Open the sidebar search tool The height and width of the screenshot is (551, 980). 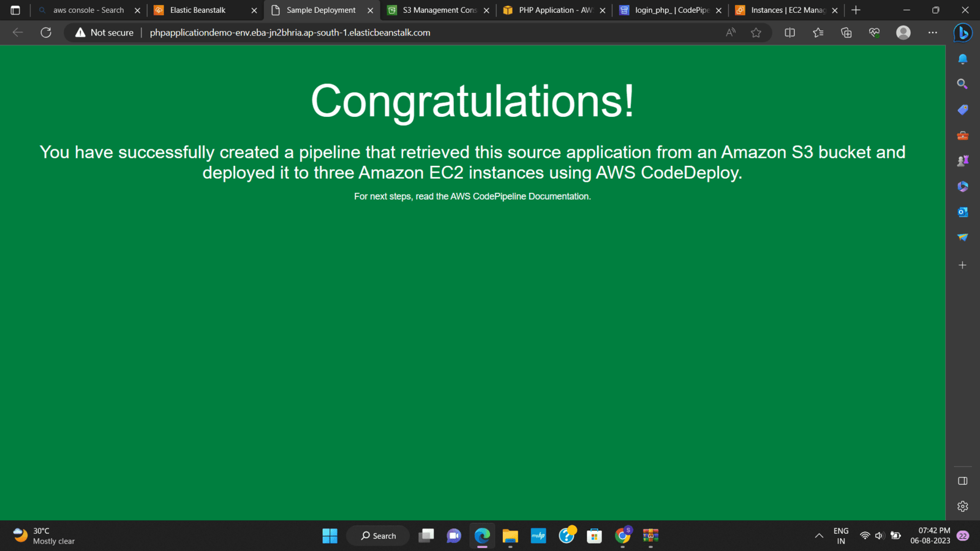963,84
